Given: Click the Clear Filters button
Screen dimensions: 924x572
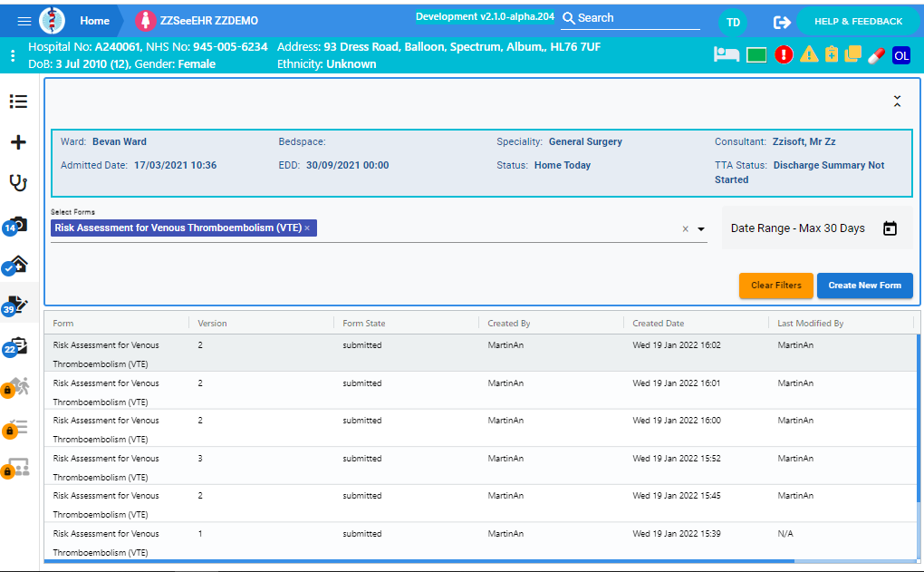Looking at the screenshot, I should click(776, 286).
